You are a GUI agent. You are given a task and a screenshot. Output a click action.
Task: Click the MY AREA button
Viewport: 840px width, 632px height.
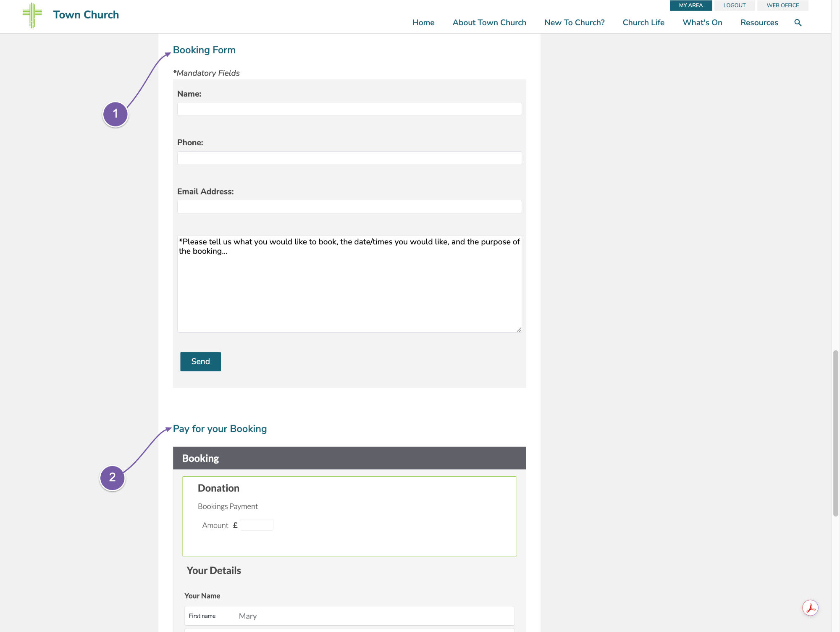(691, 5)
